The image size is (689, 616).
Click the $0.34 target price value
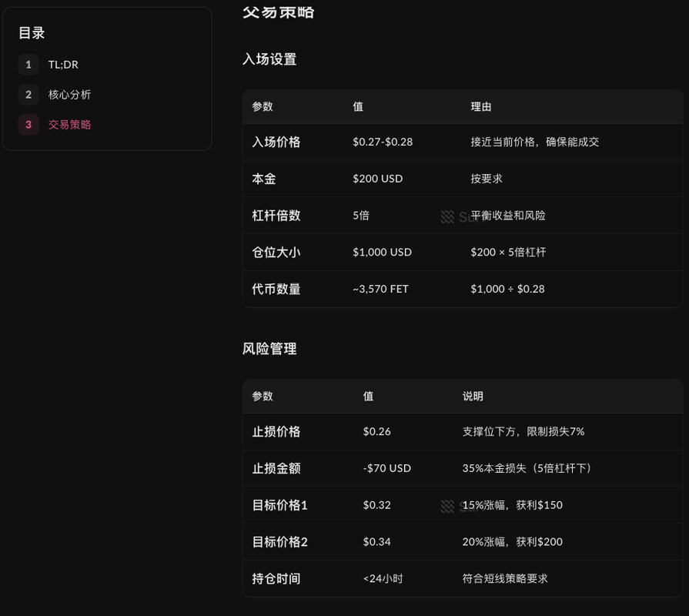click(x=376, y=541)
